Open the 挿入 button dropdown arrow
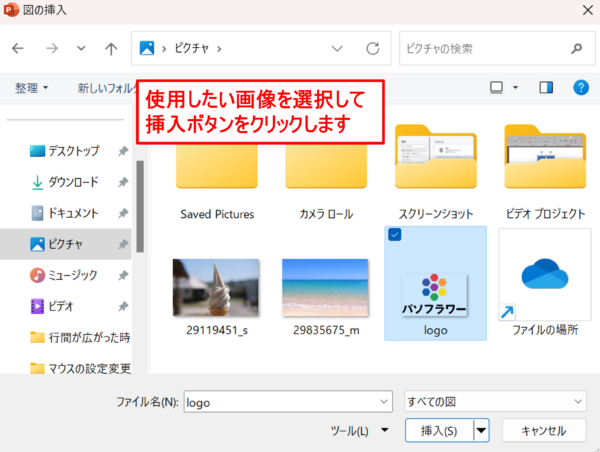The width and height of the screenshot is (600, 452). [x=482, y=431]
